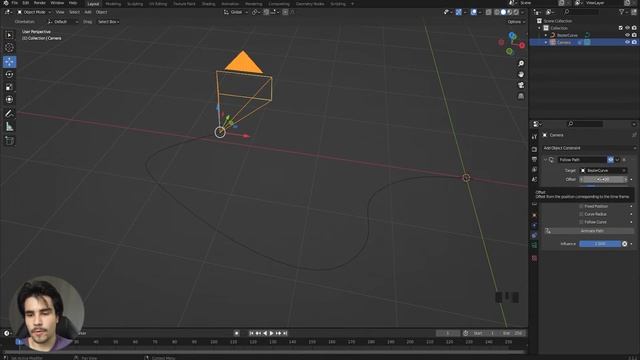This screenshot has height=360, width=640.
Task: Select the Annotate tool
Action: click(x=9, y=113)
